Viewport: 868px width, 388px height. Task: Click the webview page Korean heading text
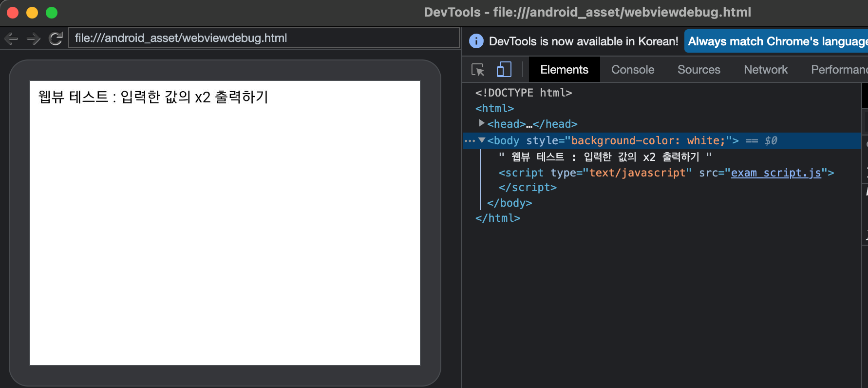(153, 97)
